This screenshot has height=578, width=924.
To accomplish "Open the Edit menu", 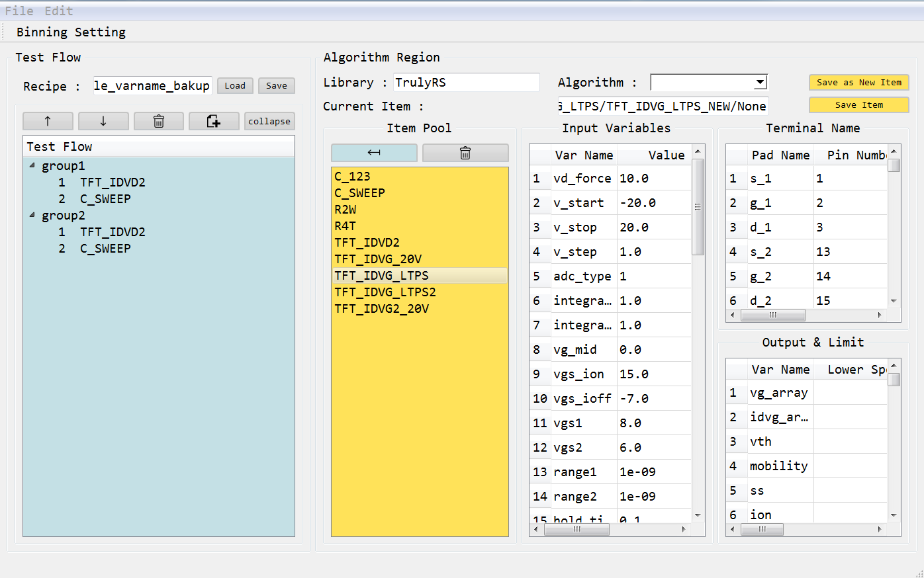I will pos(59,11).
